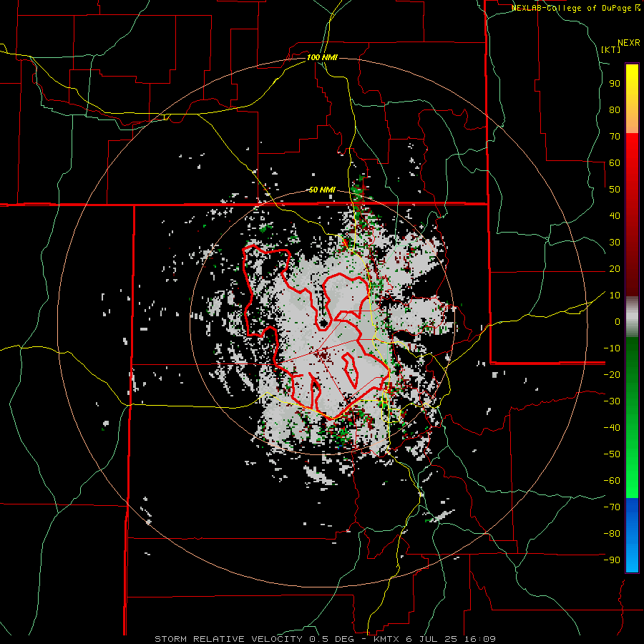Click the -60 scale label
The width and height of the screenshot is (644, 644).
click(x=612, y=481)
